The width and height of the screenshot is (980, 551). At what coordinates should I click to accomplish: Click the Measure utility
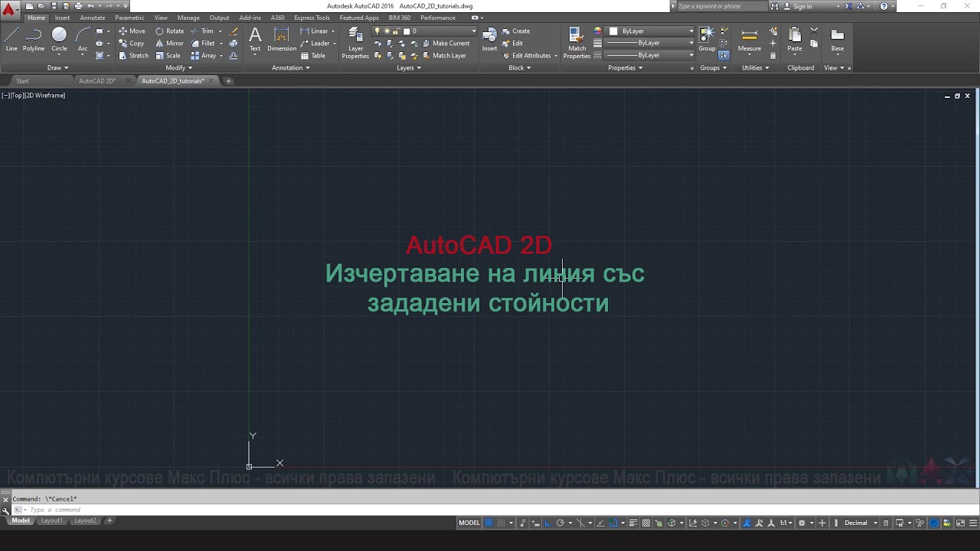tap(750, 40)
